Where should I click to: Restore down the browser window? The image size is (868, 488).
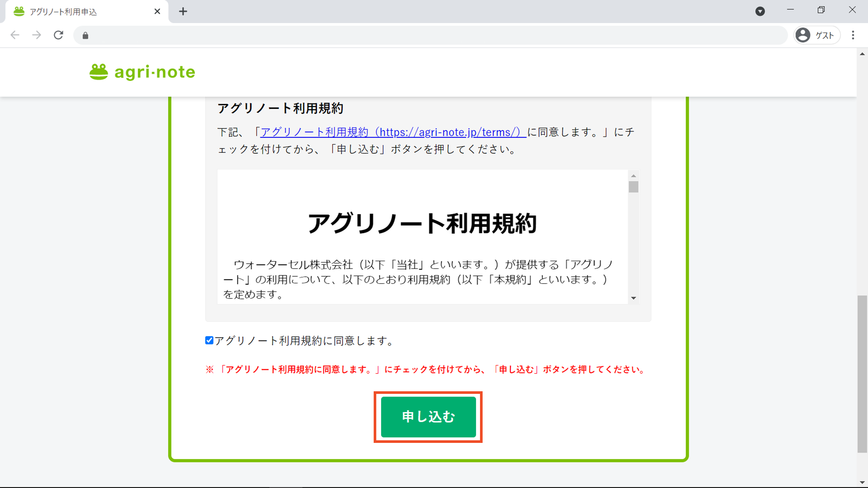click(821, 10)
